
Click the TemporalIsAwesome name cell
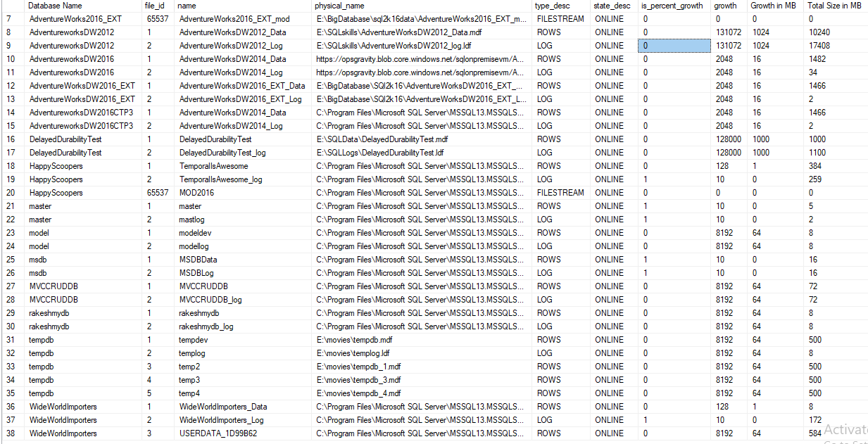pyautogui.click(x=213, y=166)
